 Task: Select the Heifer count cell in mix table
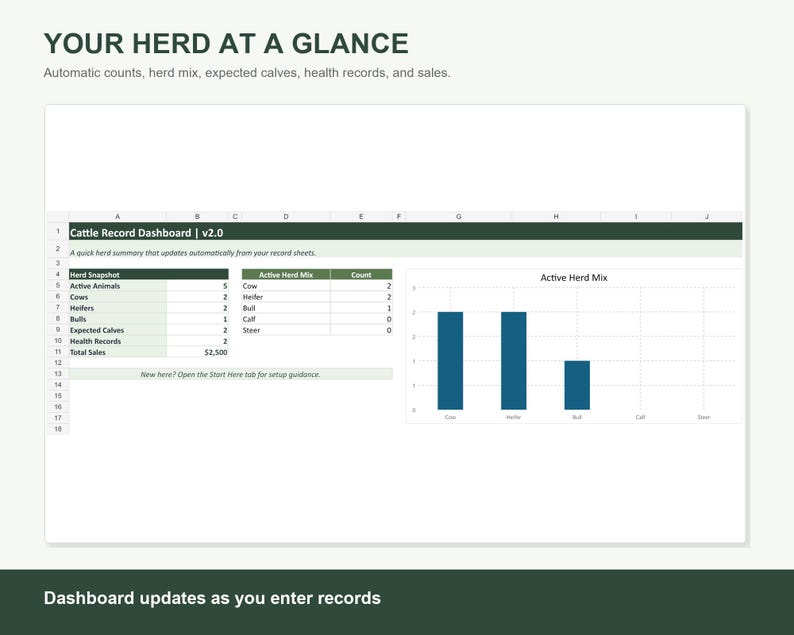tap(361, 297)
